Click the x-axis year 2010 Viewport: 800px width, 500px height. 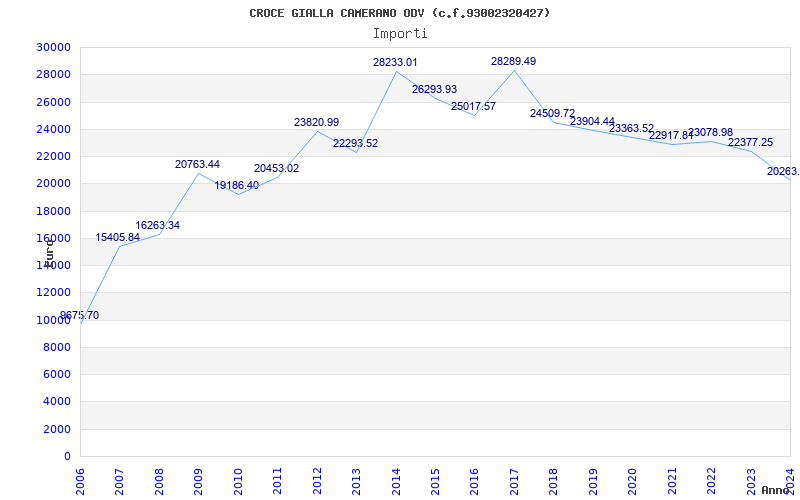tap(238, 481)
